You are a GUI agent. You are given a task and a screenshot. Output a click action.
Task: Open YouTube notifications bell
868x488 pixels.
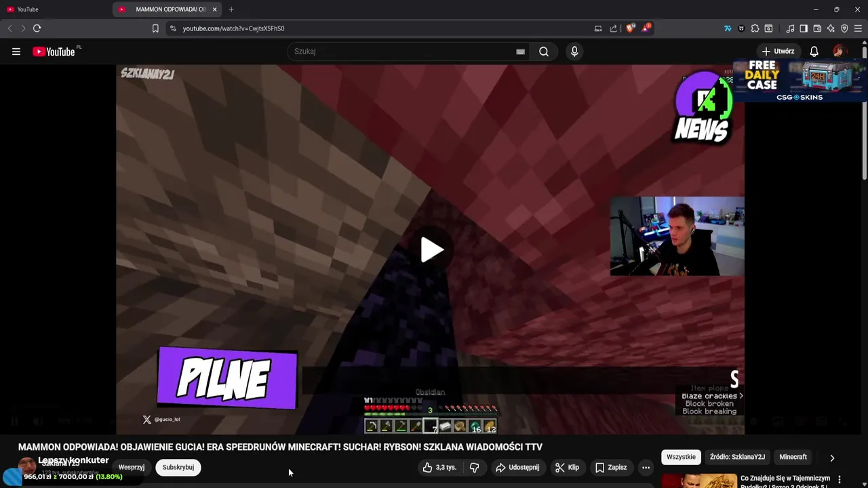pos(814,52)
